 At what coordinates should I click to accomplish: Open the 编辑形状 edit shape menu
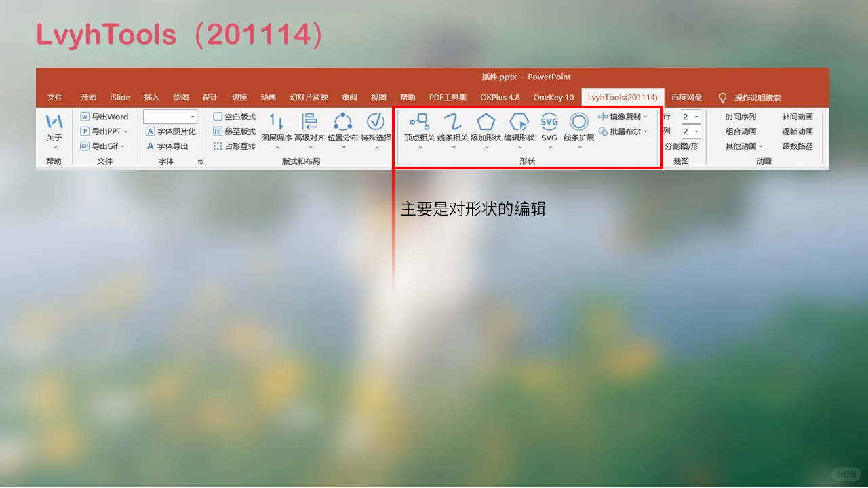[519, 130]
